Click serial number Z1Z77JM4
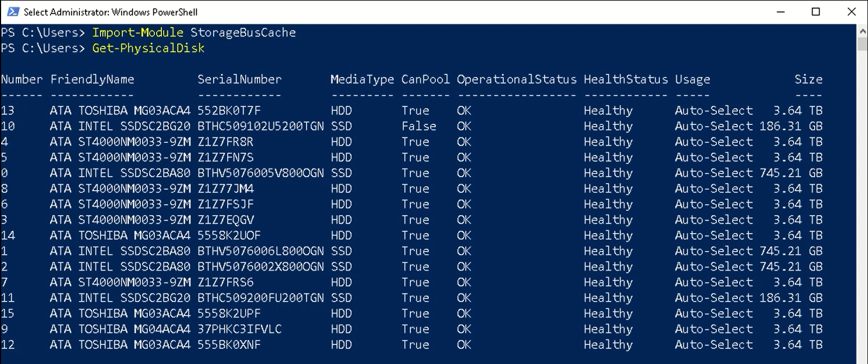This screenshot has height=364, width=868. [226, 189]
